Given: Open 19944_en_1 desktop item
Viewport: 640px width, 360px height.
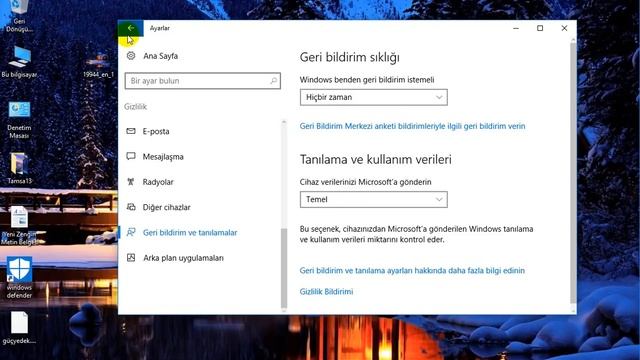Looking at the screenshot, I should 98,65.
